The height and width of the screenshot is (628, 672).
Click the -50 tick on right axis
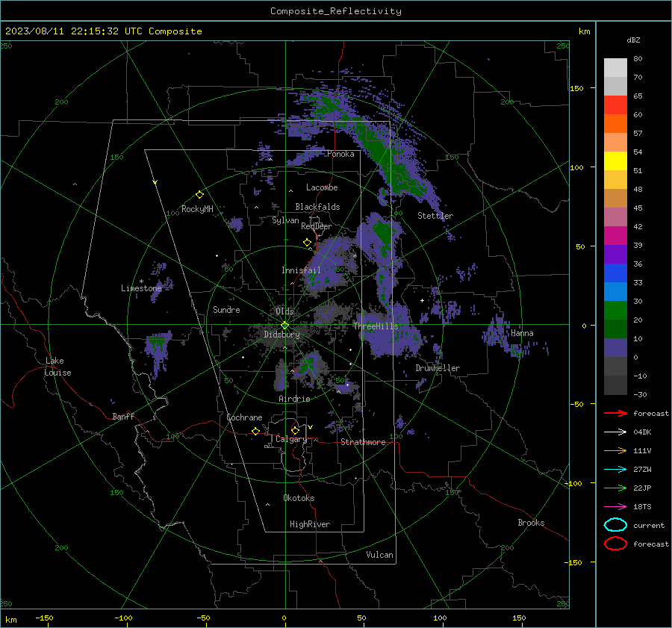coord(576,404)
